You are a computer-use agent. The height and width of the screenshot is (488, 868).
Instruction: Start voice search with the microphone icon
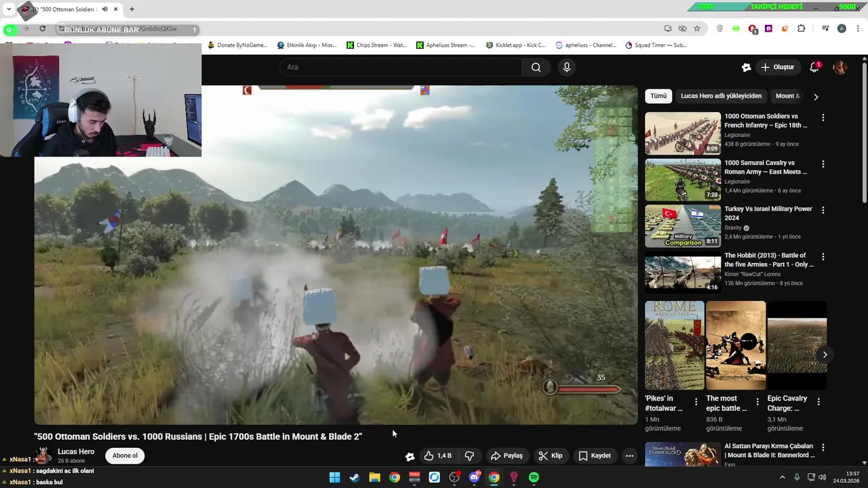567,67
